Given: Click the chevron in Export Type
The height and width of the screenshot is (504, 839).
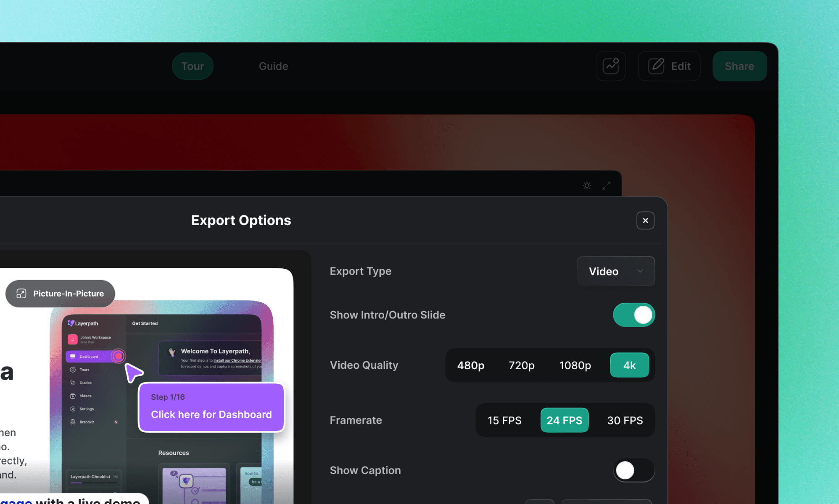Looking at the screenshot, I should pyautogui.click(x=640, y=271).
